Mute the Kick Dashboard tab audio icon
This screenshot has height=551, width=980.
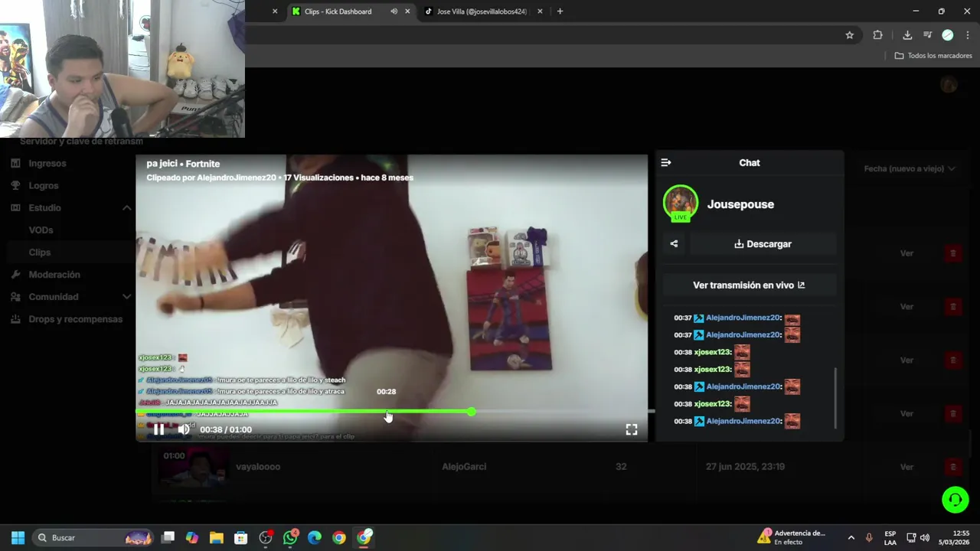pyautogui.click(x=394, y=11)
